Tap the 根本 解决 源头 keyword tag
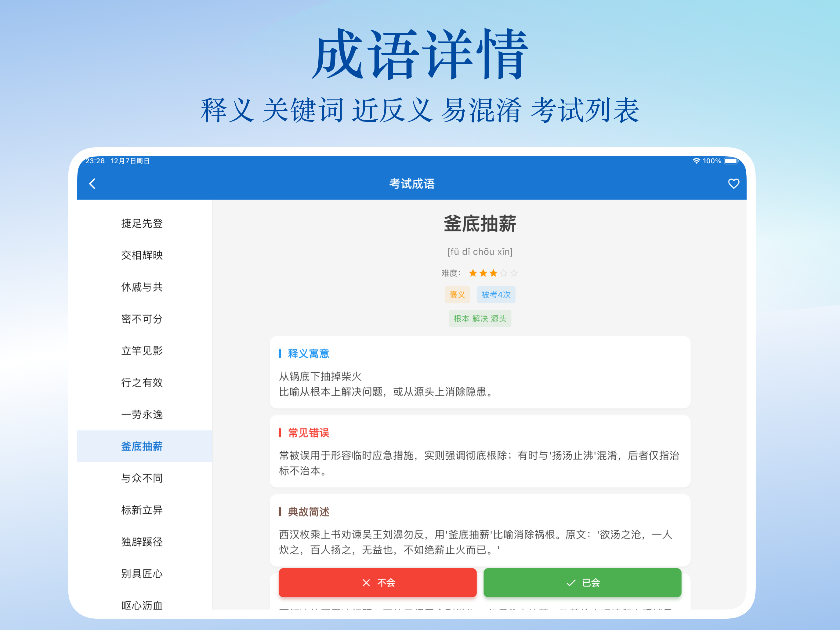The height and width of the screenshot is (630, 840). click(480, 319)
